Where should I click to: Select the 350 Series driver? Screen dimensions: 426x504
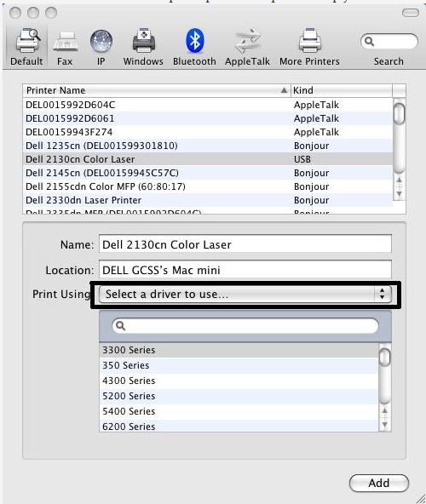coord(239,365)
